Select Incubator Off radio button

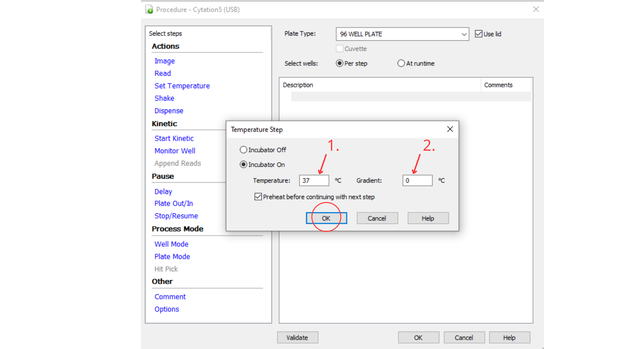[243, 150]
